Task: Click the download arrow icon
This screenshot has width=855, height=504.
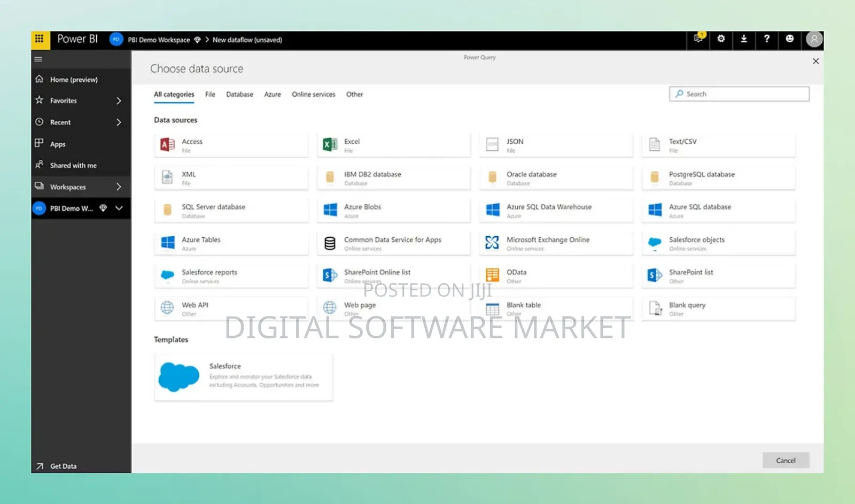Action: 744,38
